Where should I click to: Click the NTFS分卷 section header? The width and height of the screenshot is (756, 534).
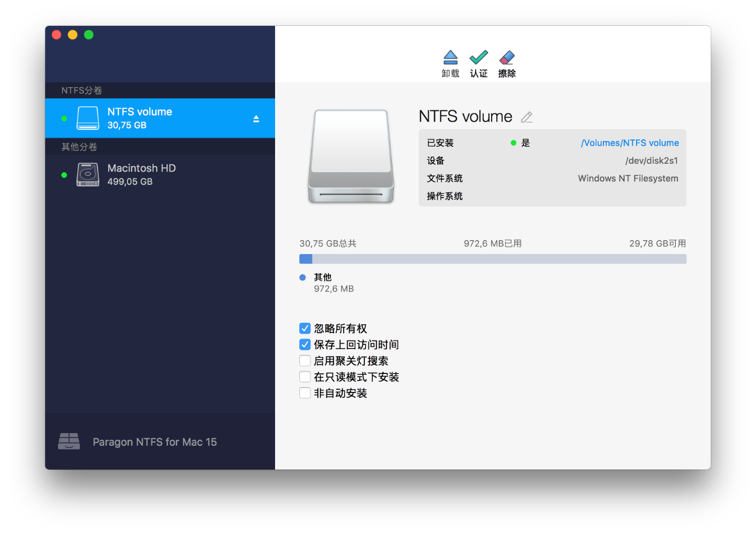(x=81, y=90)
